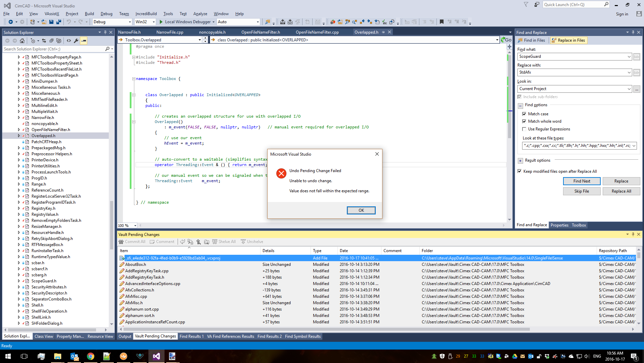The height and width of the screenshot is (363, 644).
Task: Pin the Solution Explorer panel
Action: (105, 32)
